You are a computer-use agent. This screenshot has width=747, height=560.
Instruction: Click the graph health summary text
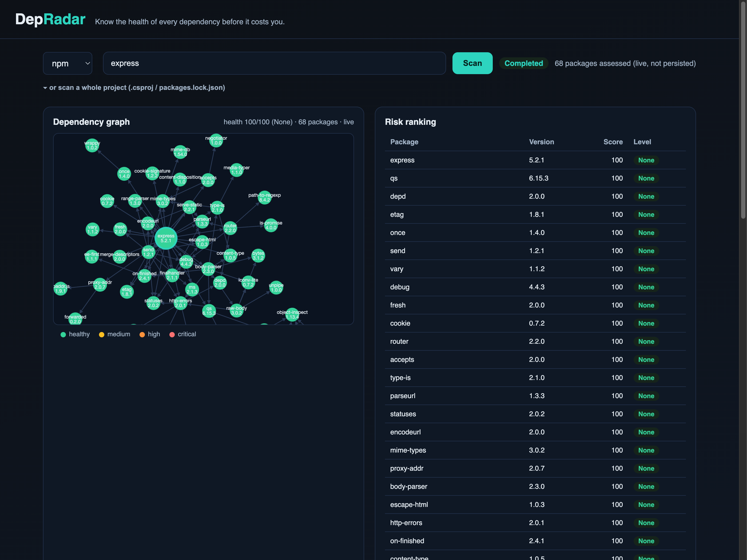coord(288,122)
